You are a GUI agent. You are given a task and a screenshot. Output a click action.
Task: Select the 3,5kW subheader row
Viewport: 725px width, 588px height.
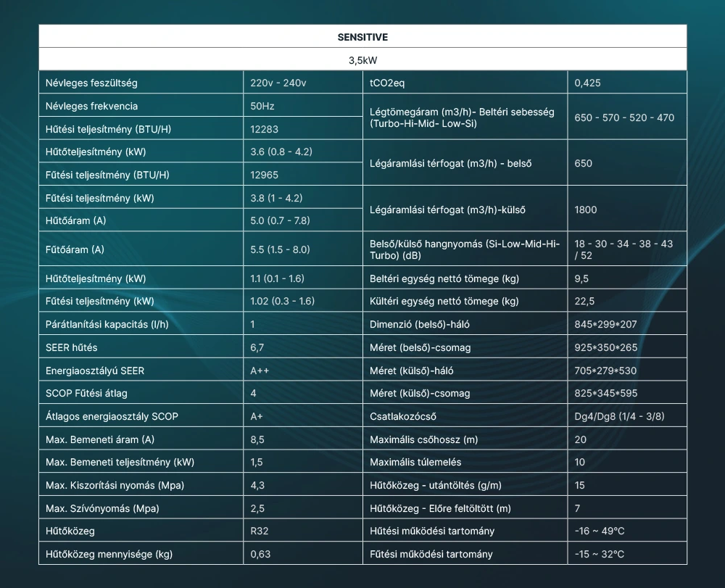click(362, 59)
